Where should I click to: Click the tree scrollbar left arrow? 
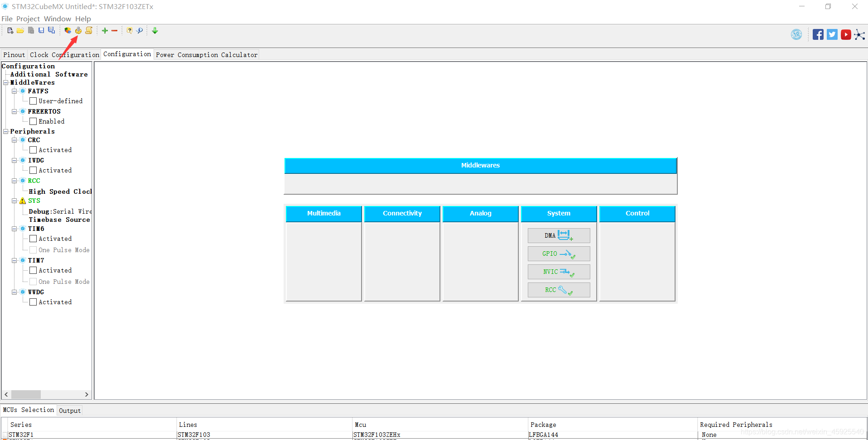coord(6,394)
